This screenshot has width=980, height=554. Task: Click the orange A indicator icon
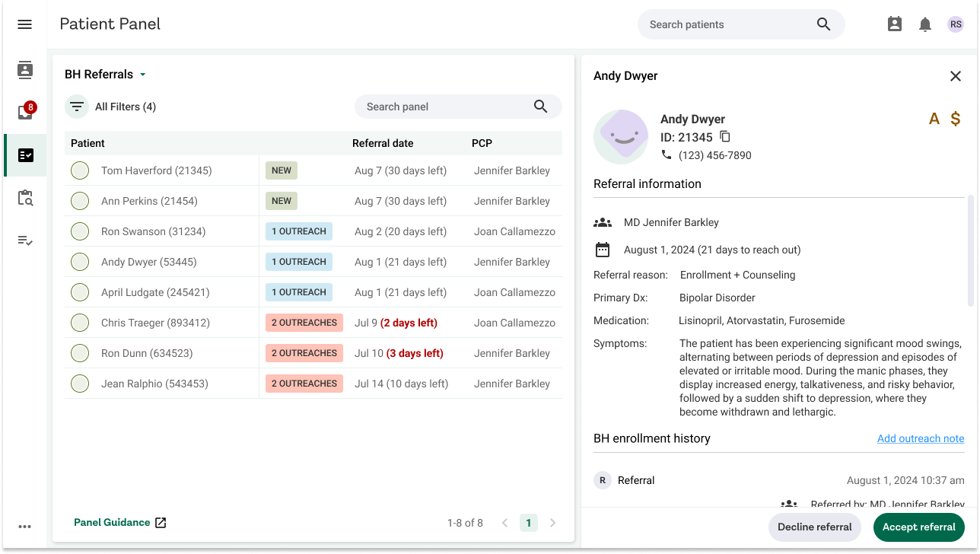pos(934,119)
